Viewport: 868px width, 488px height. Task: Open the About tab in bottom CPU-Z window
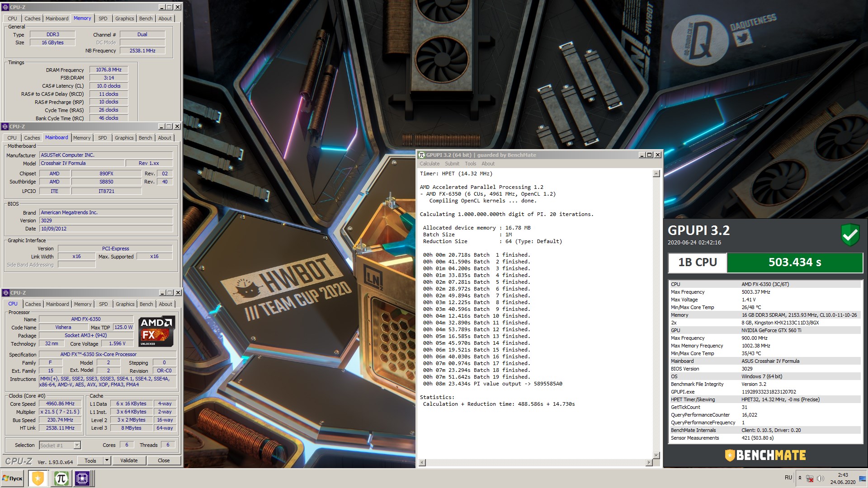(x=165, y=304)
